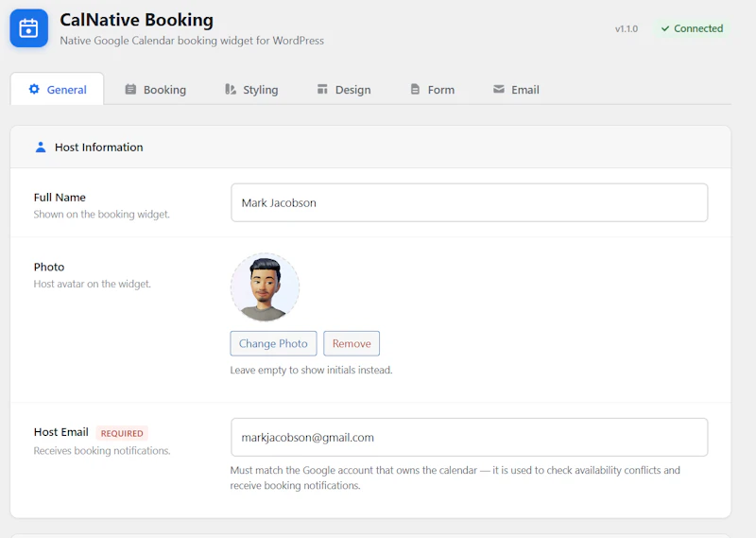This screenshot has height=538, width=756.
Task: Click the gear icon on General tab
Action: click(34, 89)
